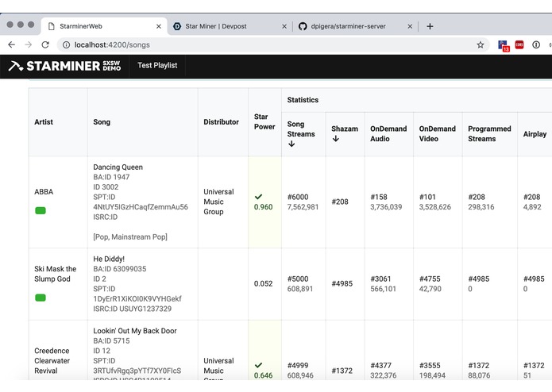Click the OnDemand Video column header

(438, 133)
